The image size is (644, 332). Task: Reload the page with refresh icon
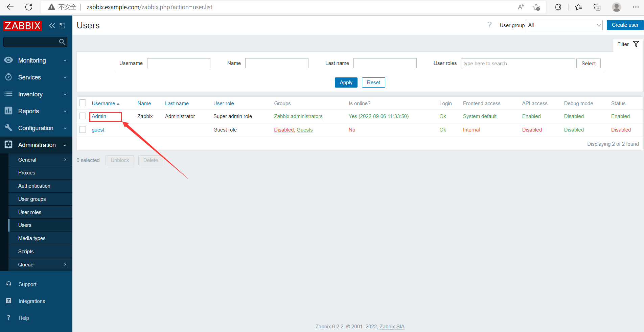click(x=29, y=7)
